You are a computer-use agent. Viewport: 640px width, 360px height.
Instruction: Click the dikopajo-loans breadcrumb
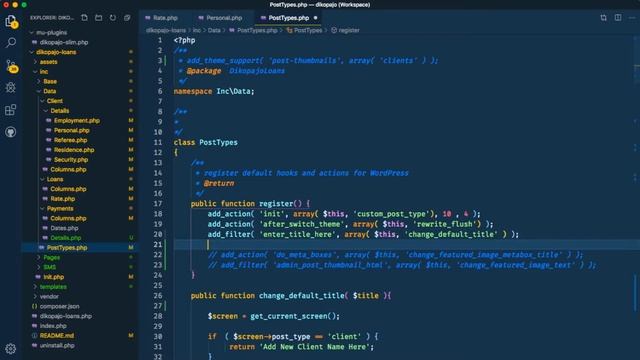(x=166, y=30)
